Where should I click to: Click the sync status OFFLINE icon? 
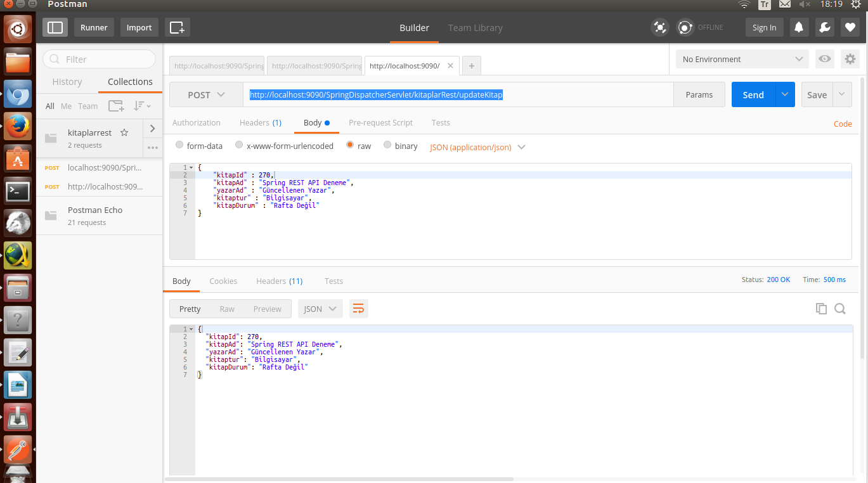(x=684, y=27)
